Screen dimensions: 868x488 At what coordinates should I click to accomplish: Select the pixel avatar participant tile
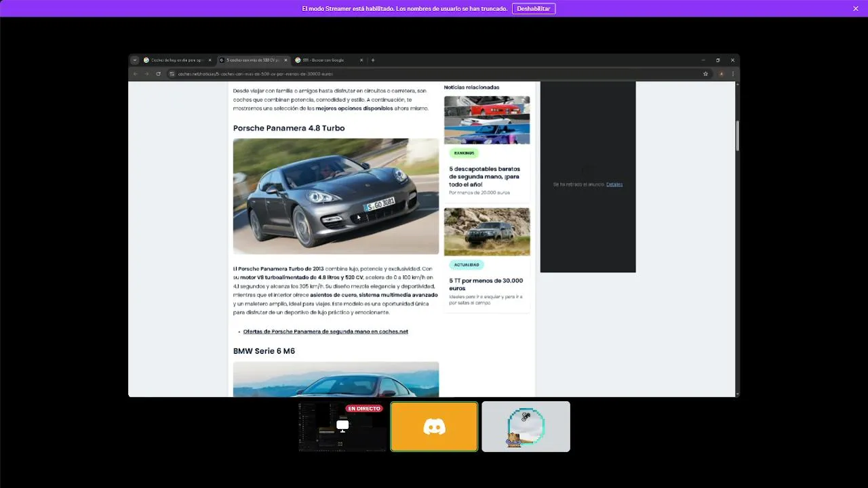(526, 426)
